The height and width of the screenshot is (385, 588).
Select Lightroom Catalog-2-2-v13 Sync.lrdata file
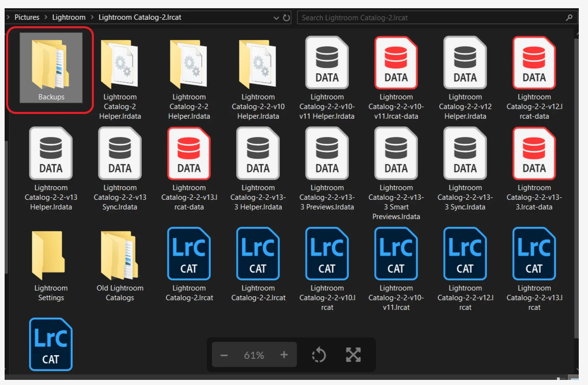click(x=120, y=169)
